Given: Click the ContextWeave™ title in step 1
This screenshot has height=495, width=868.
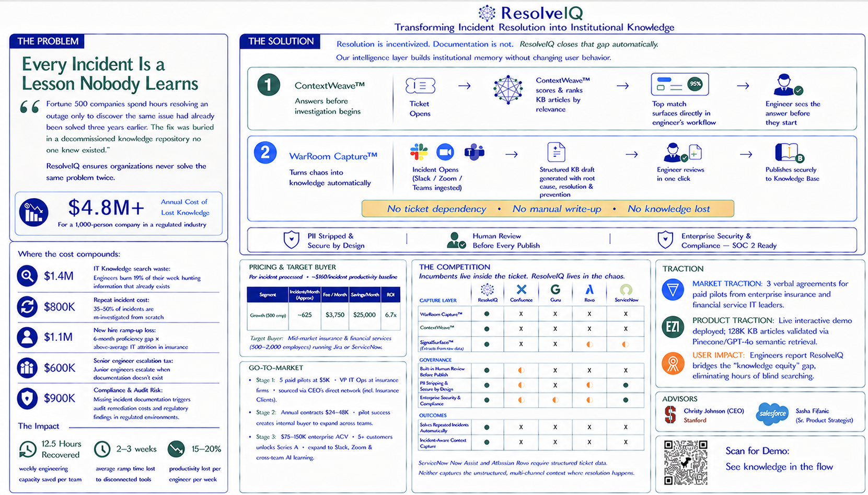Looking at the screenshot, I should pyautogui.click(x=330, y=85).
